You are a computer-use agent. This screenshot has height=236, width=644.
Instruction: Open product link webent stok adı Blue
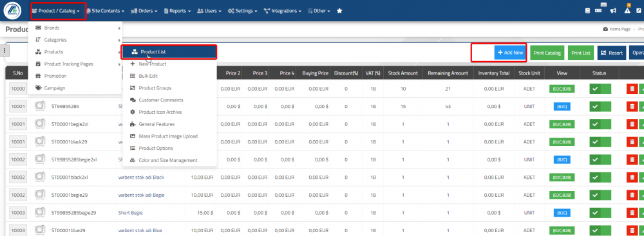pyautogui.click(x=140, y=231)
